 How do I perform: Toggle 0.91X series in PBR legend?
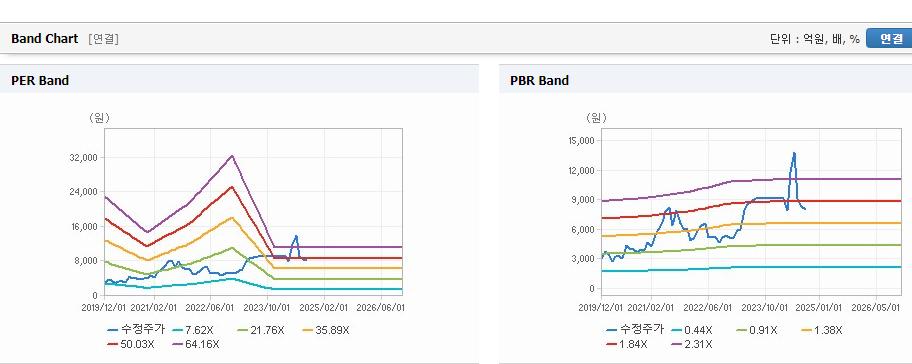[x=757, y=330]
